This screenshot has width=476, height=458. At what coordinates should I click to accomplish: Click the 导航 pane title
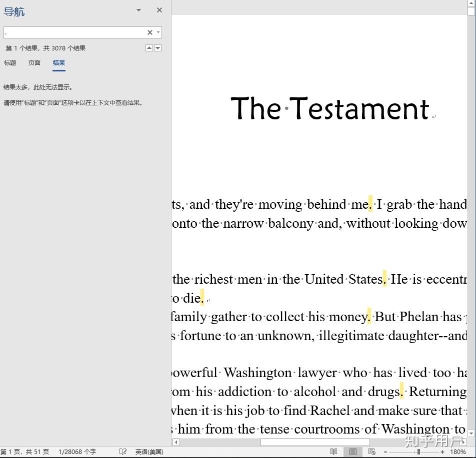click(14, 12)
